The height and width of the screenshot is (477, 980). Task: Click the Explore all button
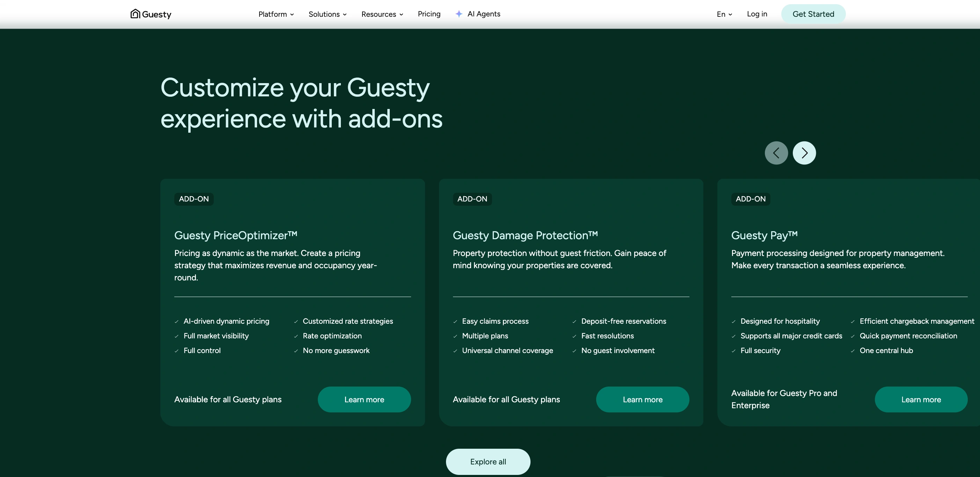pyautogui.click(x=488, y=461)
